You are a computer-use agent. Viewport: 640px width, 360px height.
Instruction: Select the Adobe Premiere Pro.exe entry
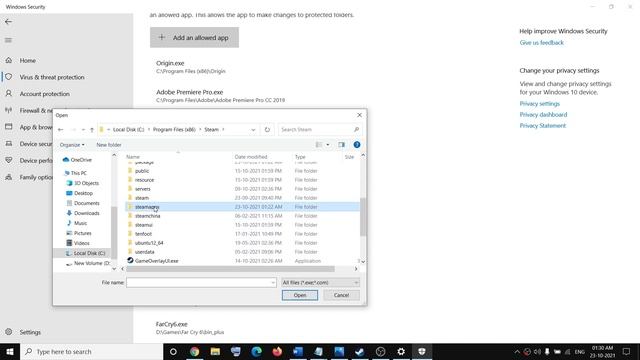click(220, 96)
